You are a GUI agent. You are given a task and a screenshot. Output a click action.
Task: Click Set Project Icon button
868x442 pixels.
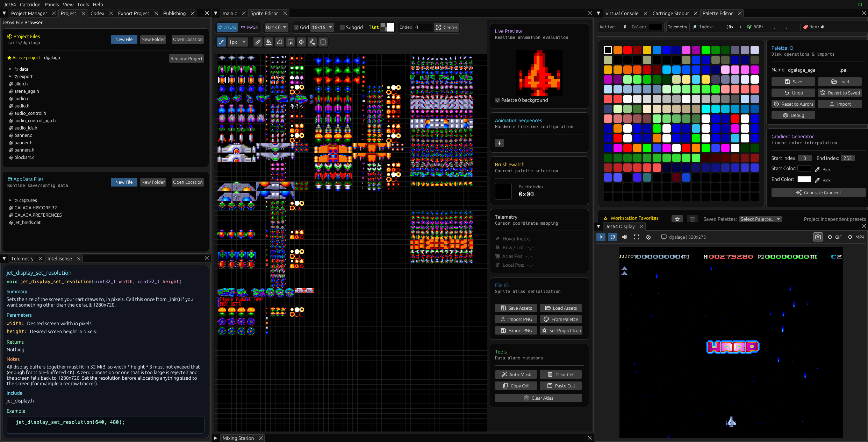561,331
